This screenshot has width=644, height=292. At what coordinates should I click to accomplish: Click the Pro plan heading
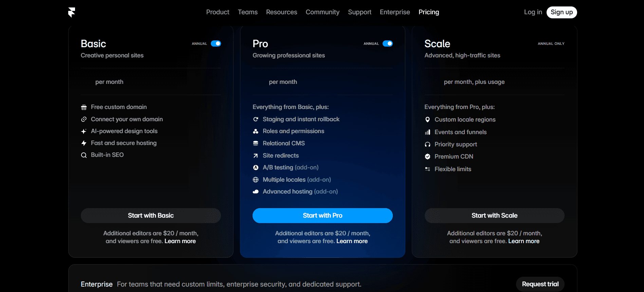point(260,44)
